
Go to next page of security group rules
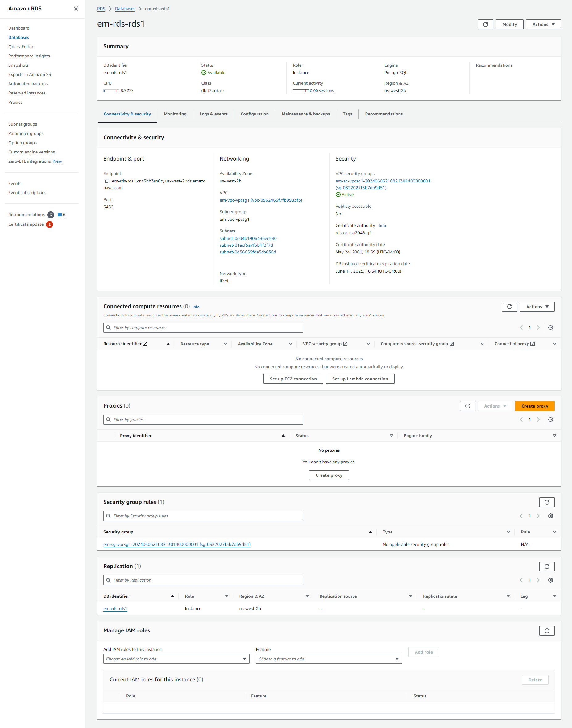(x=538, y=516)
